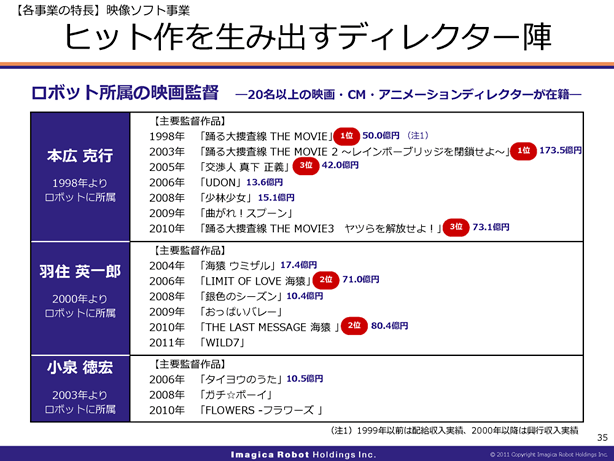Click the text 2000年よりロボットに所属

click(x=80, y=306)
